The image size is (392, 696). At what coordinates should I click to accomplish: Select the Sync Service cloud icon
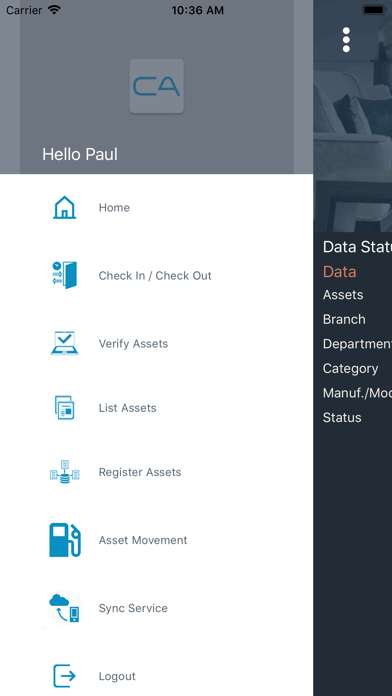(x=65, y=608)
